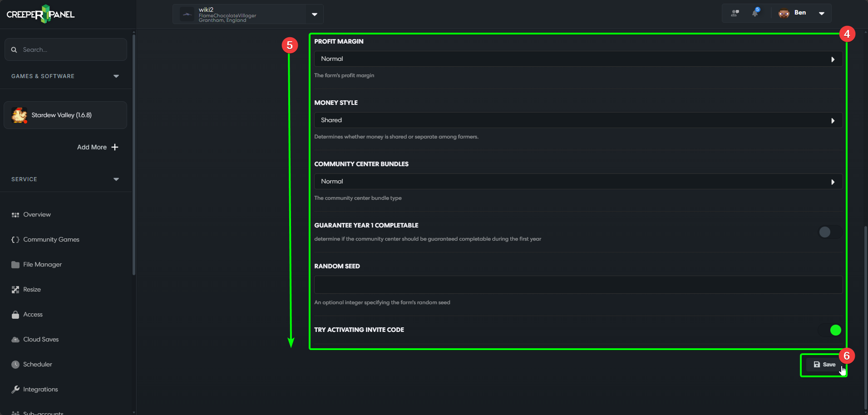This screenshot has width=868, height=415.
Task: Click the CreeperPanel logo
Action: [40, 14]
